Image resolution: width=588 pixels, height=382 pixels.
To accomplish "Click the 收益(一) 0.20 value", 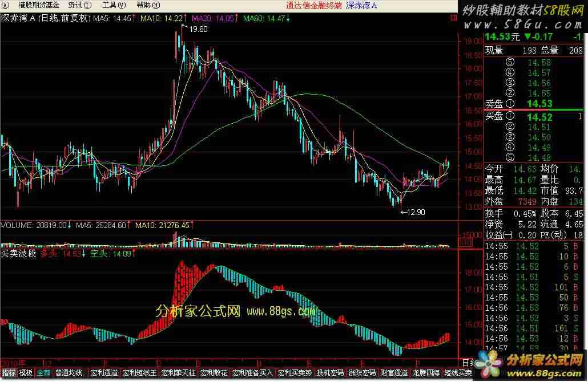I will (527, 235).
